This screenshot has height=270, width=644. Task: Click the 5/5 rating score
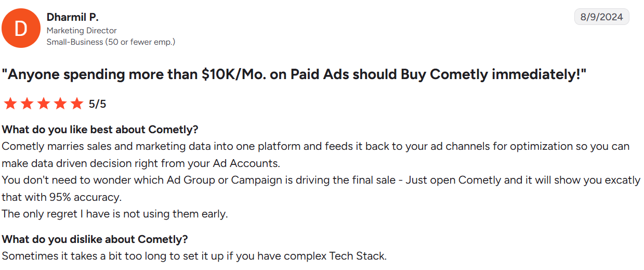[x=97, y=104]
